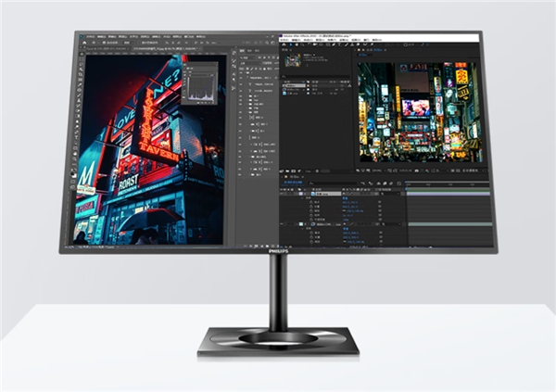556x392 pixels.
Task: Create new composition from Project panel footer
Action: 293,171
